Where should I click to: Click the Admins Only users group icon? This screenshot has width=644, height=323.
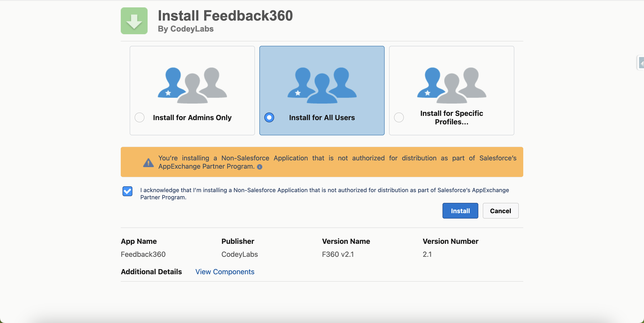[192, 85]
